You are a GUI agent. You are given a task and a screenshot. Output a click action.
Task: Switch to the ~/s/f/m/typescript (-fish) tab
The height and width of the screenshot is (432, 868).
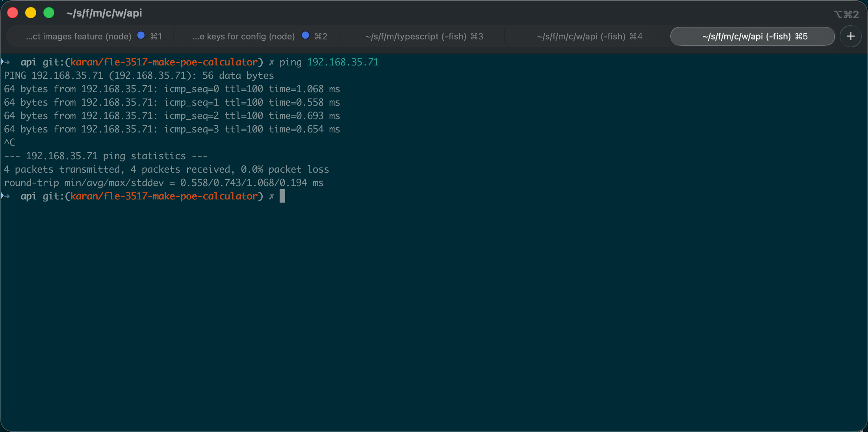pos(424,36)
